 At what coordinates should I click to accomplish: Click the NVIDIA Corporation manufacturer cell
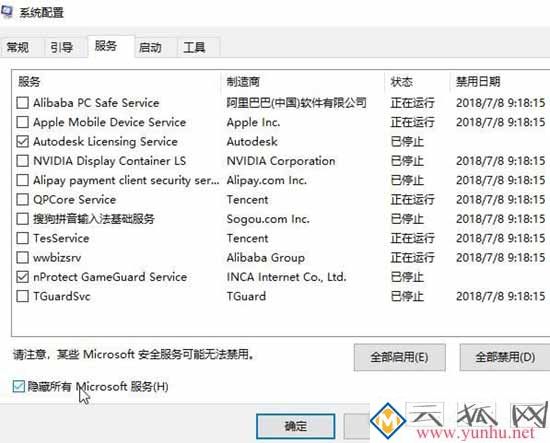(281, 161)
